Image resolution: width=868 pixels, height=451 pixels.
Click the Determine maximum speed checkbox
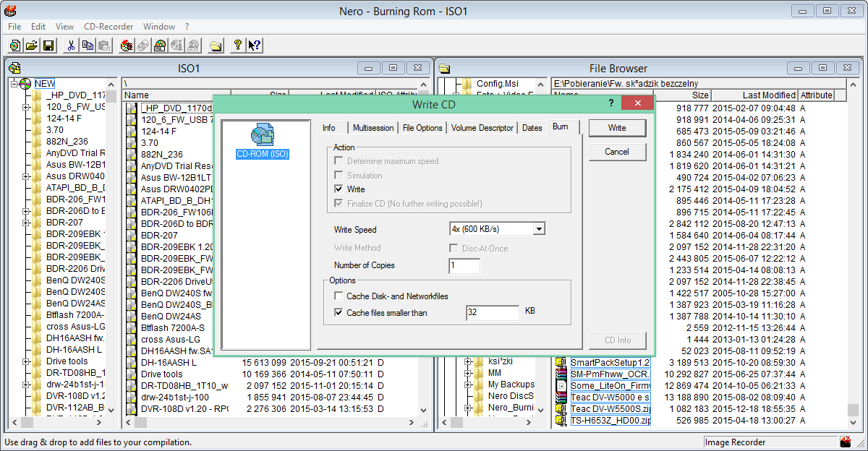tap(339, 161)
